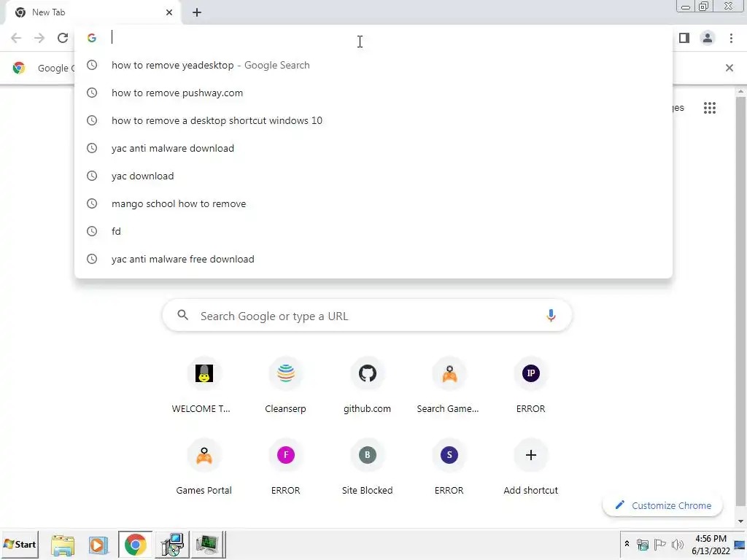This screenshot has height=560, width=747.
Task: Click the browser Reload button
Action: pyautogui.click(x=63, y=38)
